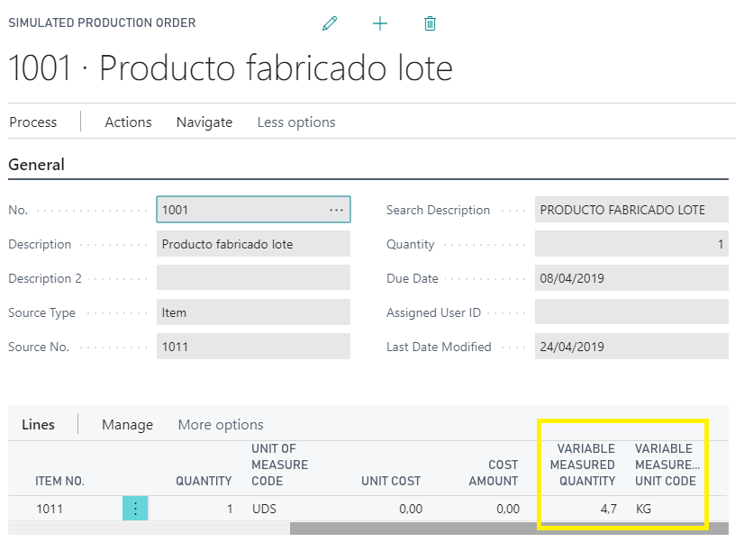Click the Variable Measure Unit Code header
Viewport: 744px width, 560px height.
point(667,465)
